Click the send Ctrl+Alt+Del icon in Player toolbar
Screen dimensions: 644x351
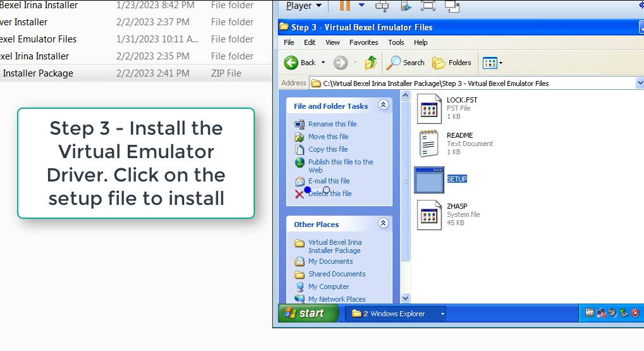coord(382,6)
